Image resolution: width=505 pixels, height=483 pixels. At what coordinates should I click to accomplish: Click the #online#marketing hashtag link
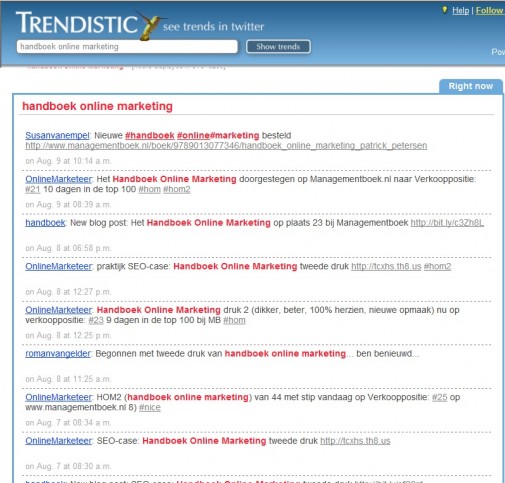[x=218, y=135]
